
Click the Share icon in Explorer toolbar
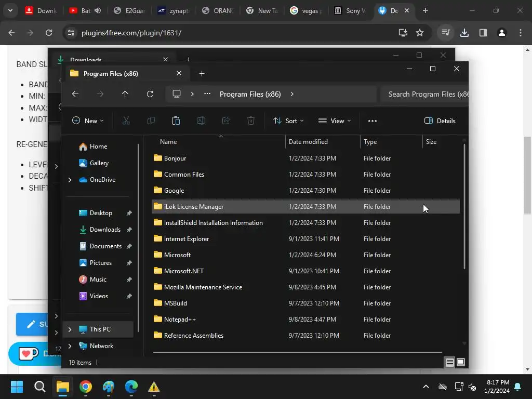(226, 121)
